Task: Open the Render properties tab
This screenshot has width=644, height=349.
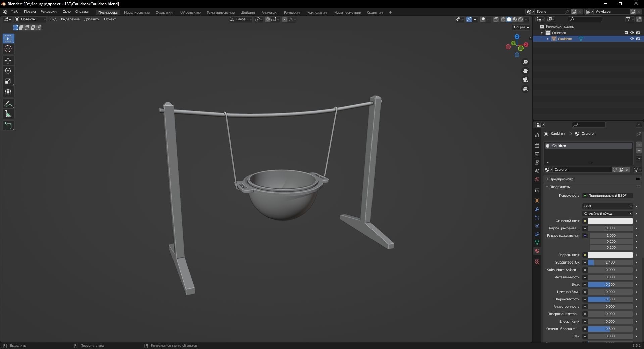Action: 537,146
